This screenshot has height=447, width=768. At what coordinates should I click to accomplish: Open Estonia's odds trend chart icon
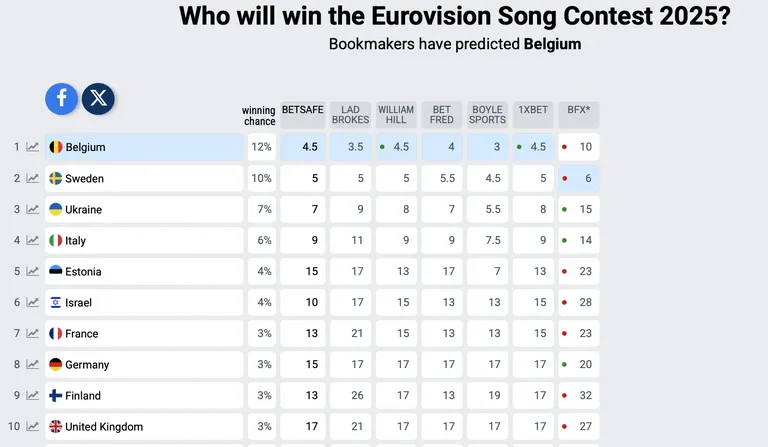[32, 271]
